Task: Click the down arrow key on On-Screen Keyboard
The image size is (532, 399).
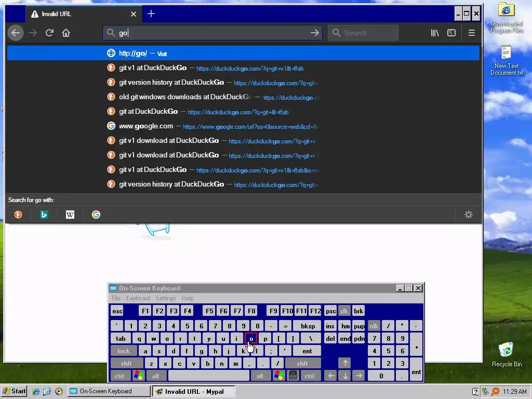Action: (x=345, y=376)
